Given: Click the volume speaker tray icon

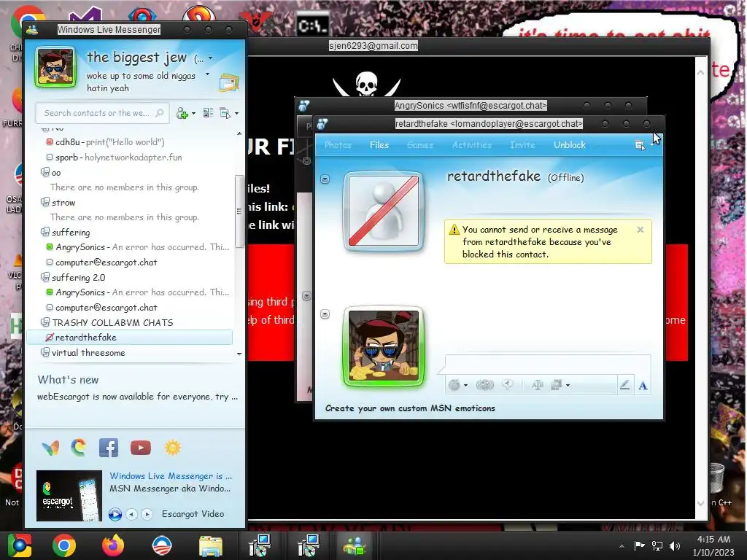Looking at the screenshot, I should [x=675, y=545].
